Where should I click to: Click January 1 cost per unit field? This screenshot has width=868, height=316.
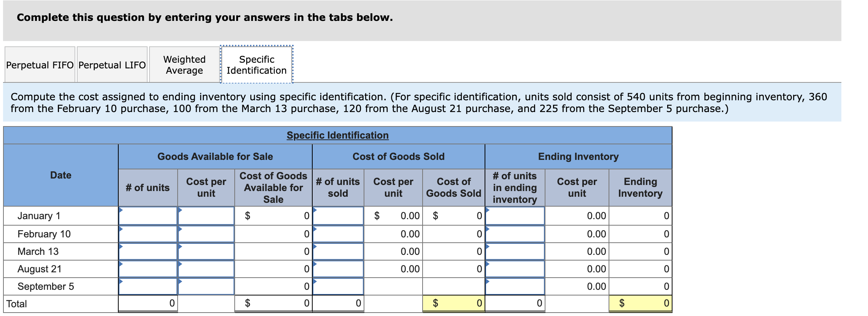(206, 216)
